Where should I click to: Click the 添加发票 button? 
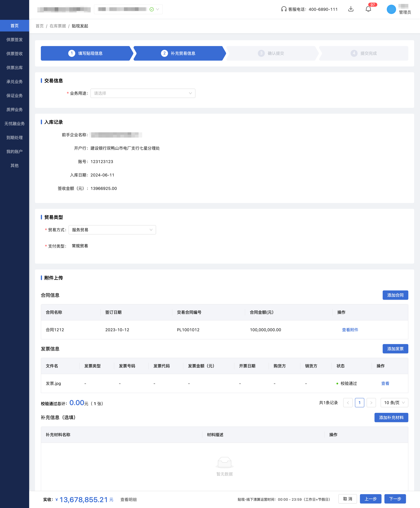[x=395, y=349]
